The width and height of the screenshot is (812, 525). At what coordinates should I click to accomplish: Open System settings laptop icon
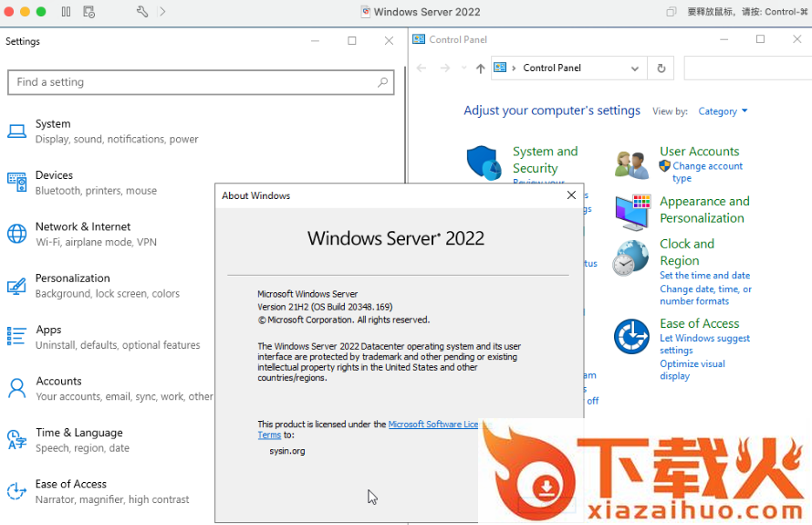[x=16, y=131]
